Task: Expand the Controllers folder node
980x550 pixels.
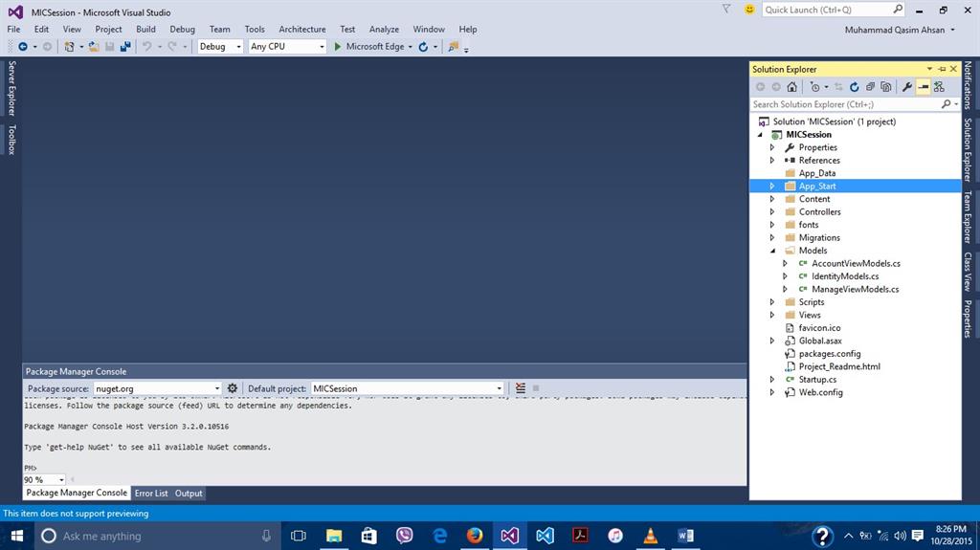Action: pos(772,212)
